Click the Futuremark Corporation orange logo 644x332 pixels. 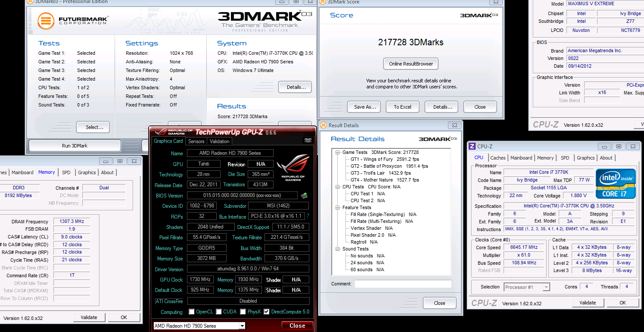click(x=46, y=21)
